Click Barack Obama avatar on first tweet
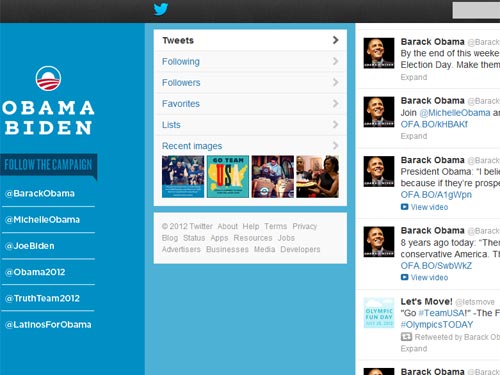This screenshot has width=500, height=375. tap(379, 53)
